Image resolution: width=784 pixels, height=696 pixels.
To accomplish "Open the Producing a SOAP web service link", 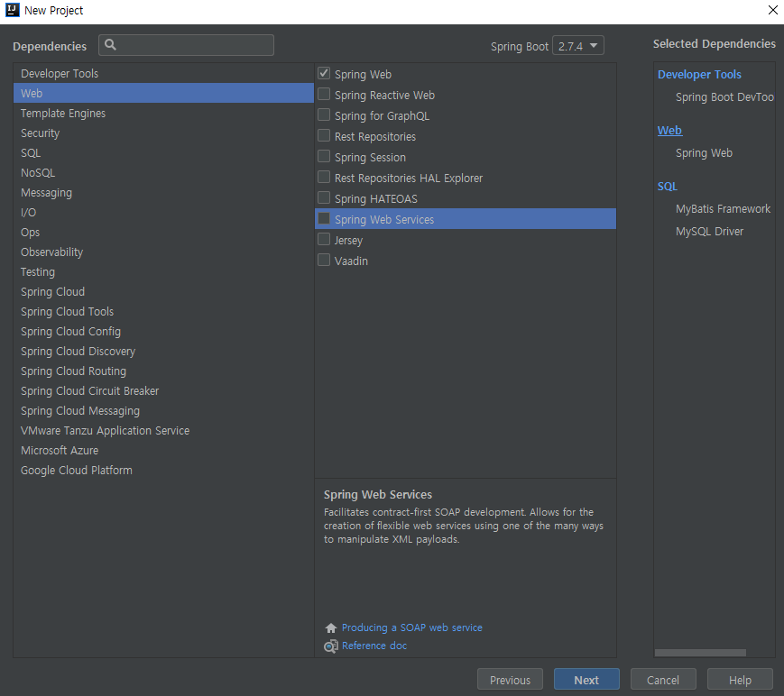I will pyautogui.click(x=412, y=627).
